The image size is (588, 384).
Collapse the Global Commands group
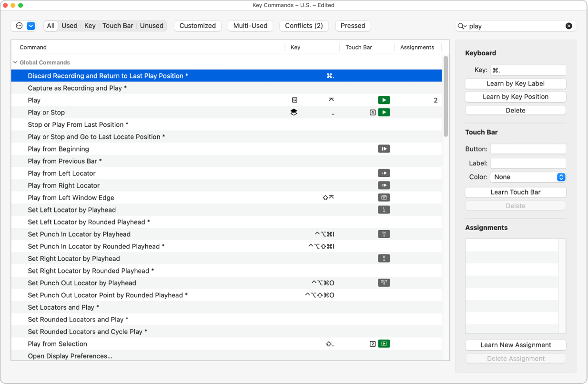(x=15, y=62)
